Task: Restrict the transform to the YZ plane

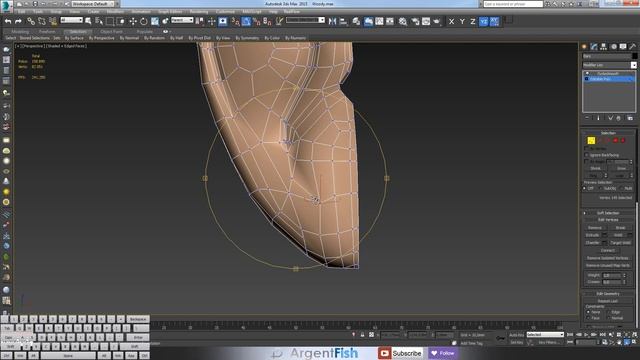Action: 484,21
